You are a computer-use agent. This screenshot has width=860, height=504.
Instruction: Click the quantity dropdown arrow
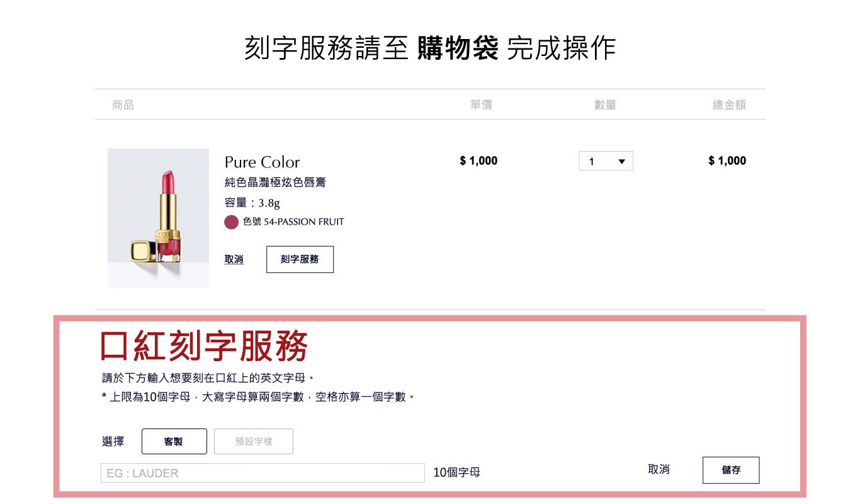click(621, 162)
